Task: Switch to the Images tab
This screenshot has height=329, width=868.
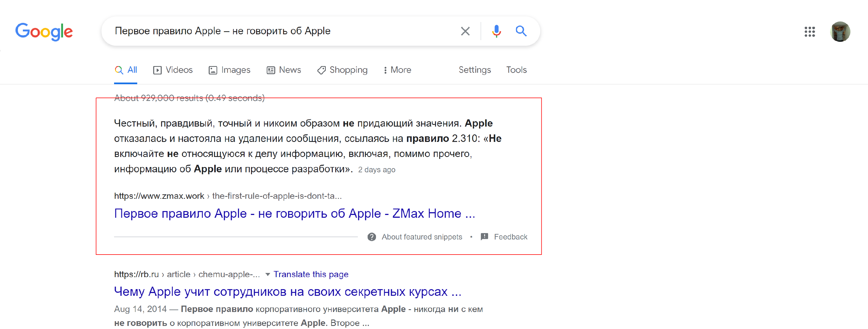Action: point(230,70)
